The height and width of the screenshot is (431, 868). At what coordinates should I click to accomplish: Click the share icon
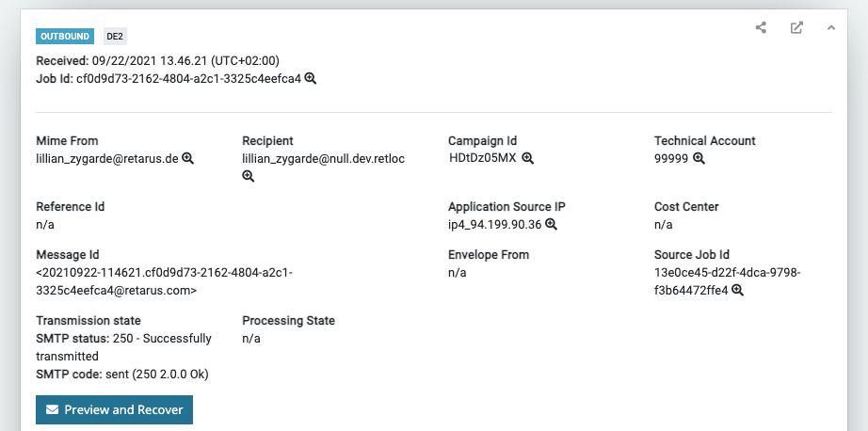tap(761, 27)
